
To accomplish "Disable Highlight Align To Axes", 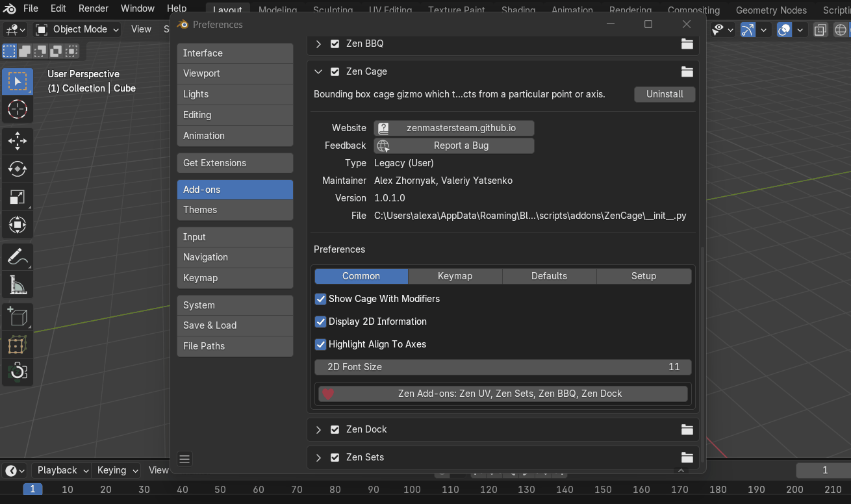I will 320,344.
